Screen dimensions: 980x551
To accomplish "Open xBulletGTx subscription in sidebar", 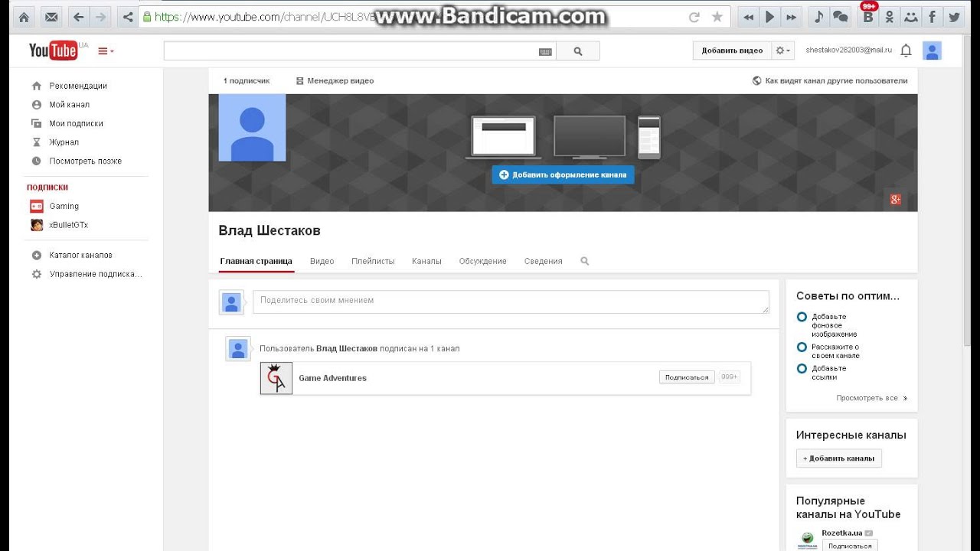I will 69,225.
